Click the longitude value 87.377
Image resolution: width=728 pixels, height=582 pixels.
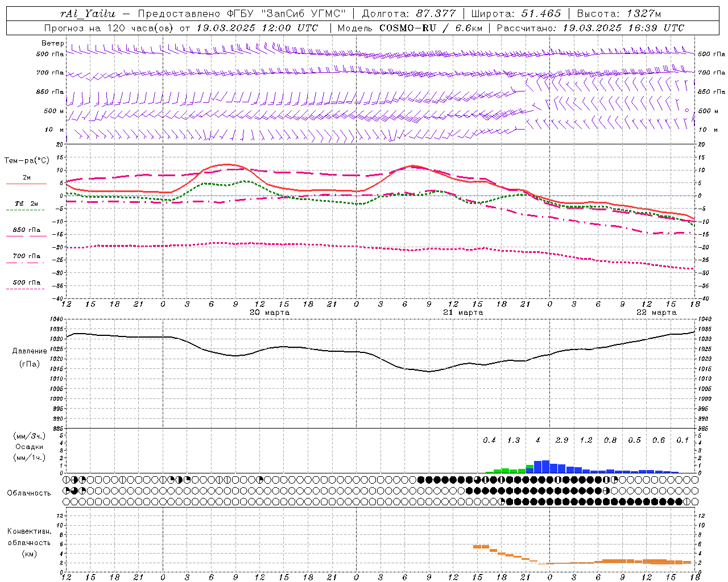[x=436, y=14]
